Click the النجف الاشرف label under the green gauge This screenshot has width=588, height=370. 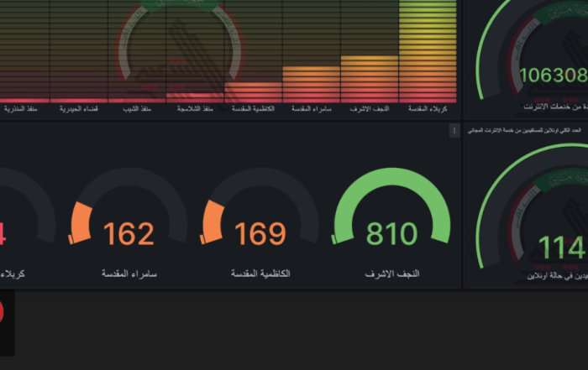pyautogui.click(x=392, y=274)
